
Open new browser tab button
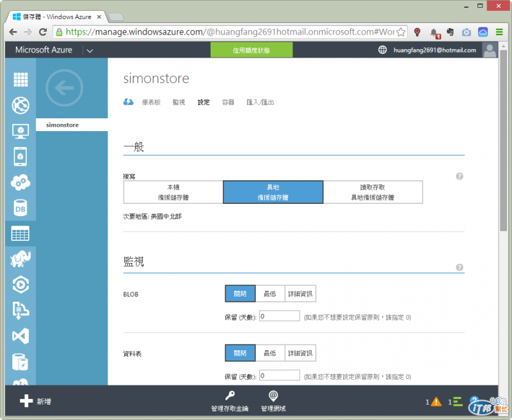(116, 17)
